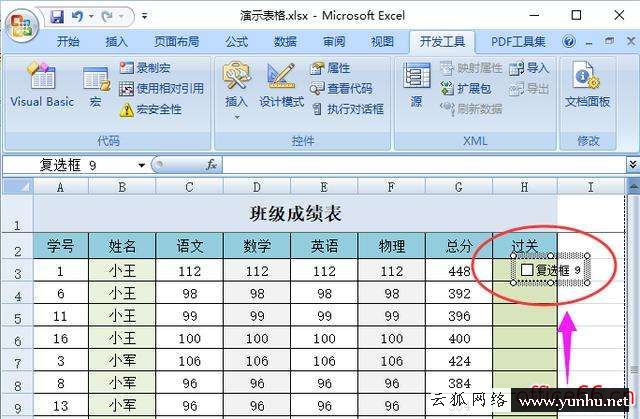Viewport: 640px width, 419px height.
Task: Select column H header
Action: pos(524,187)
